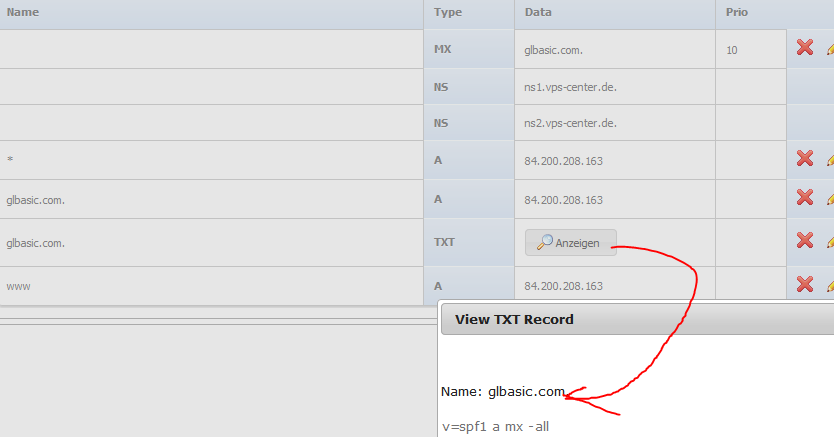Select glbasic.com. name in A row
The width and height of the screenshot is (834, 437).
click(35, 200)
